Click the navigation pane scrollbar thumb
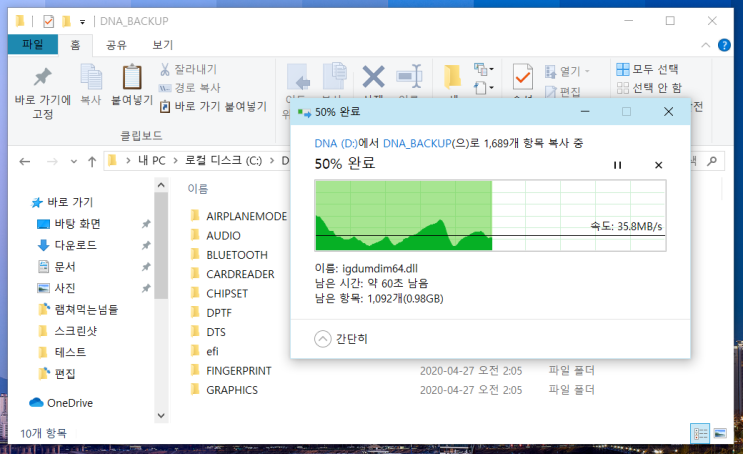Image resolution: width=743 pixels, height=454 pixels. click(x=161, y=245)
